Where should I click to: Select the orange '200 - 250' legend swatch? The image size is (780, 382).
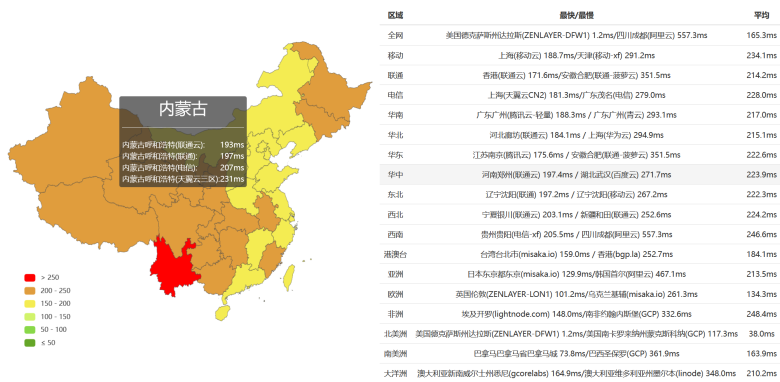(30, 290)
